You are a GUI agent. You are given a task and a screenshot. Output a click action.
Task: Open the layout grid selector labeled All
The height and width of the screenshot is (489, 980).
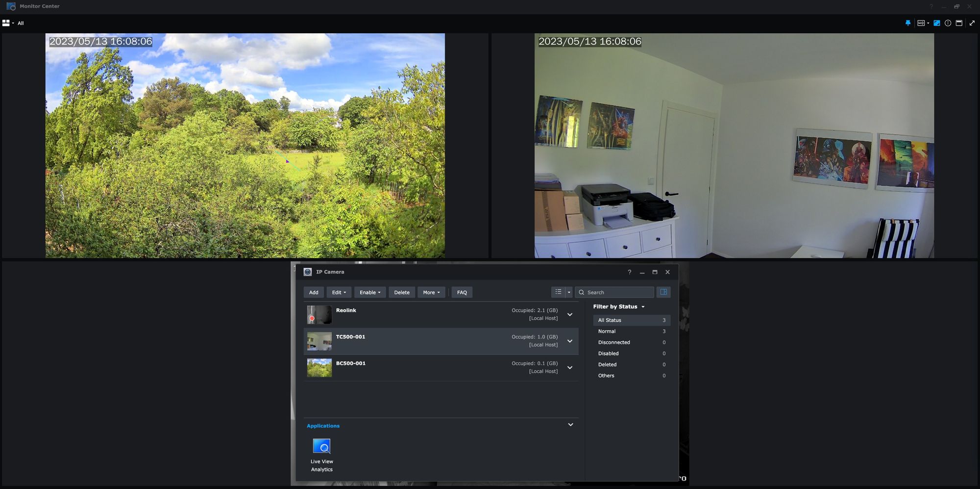(x=13, y=23)
